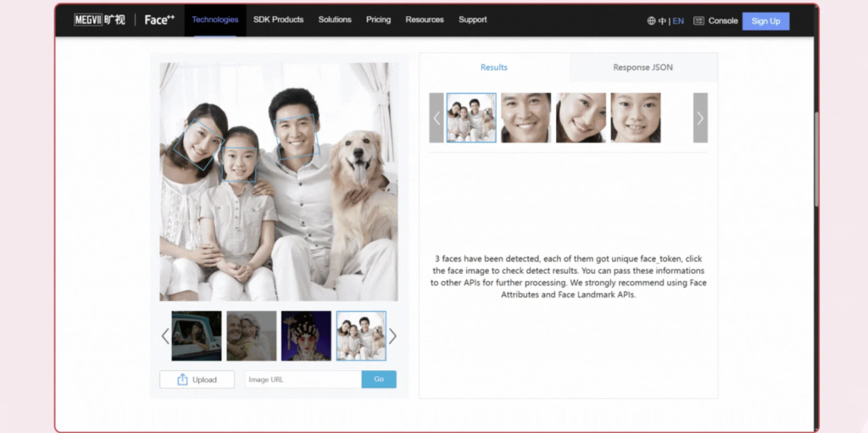Click the Upload button

pyautogui.click(x=197, y=380)
